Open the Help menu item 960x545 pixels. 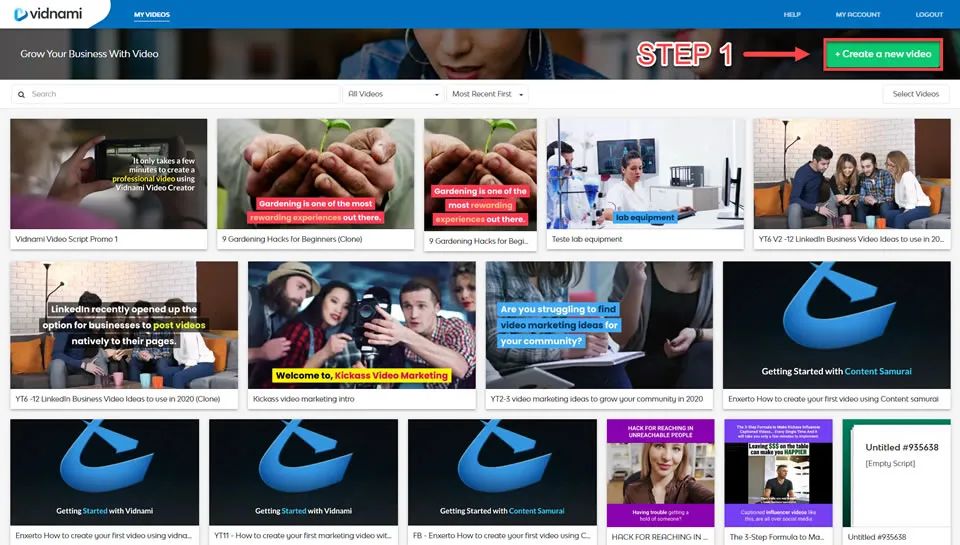[792, 14]
